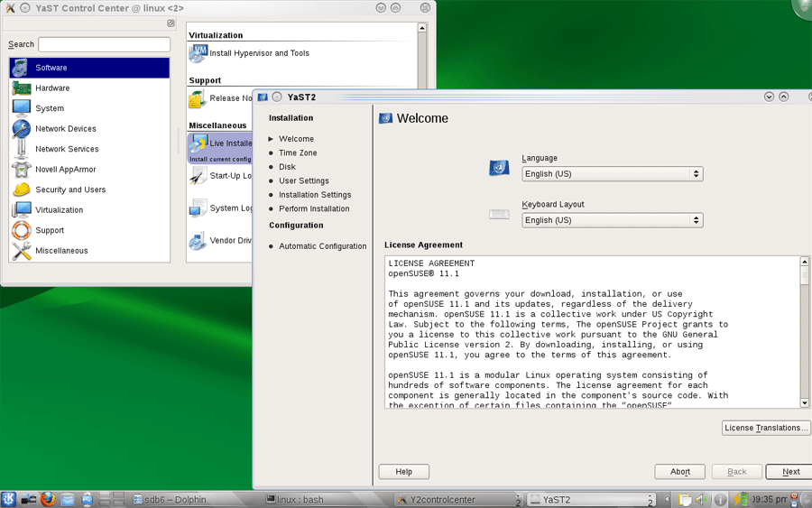Click the info tray icon in system tray
The height and width of the screenshot is (508, 812).
720,500
